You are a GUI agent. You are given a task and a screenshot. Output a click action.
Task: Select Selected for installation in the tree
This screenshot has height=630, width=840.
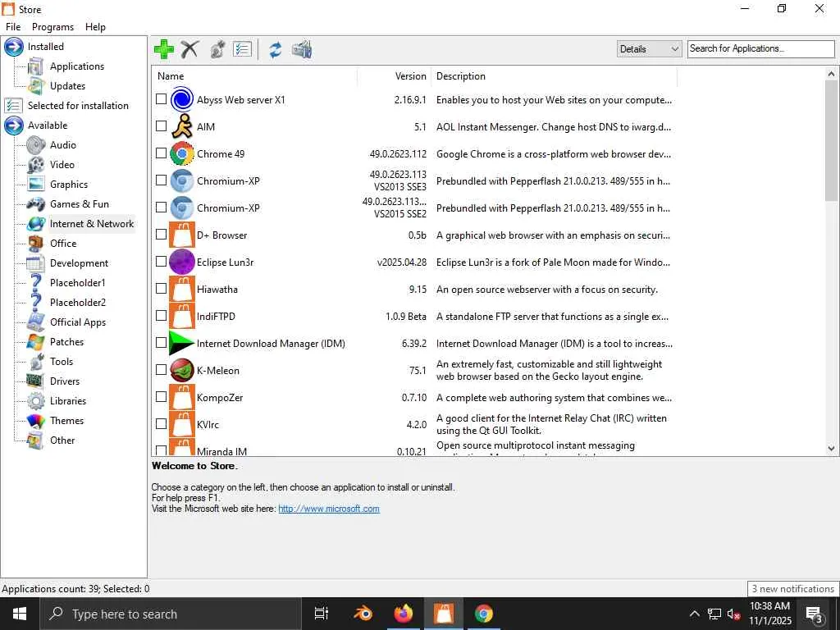click(78, 106)
